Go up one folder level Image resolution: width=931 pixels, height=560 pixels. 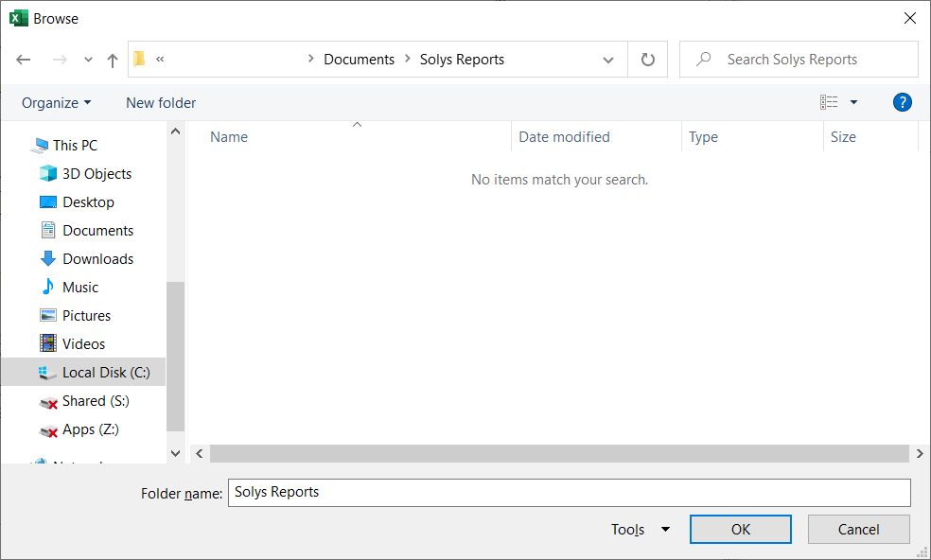point(113,60)
